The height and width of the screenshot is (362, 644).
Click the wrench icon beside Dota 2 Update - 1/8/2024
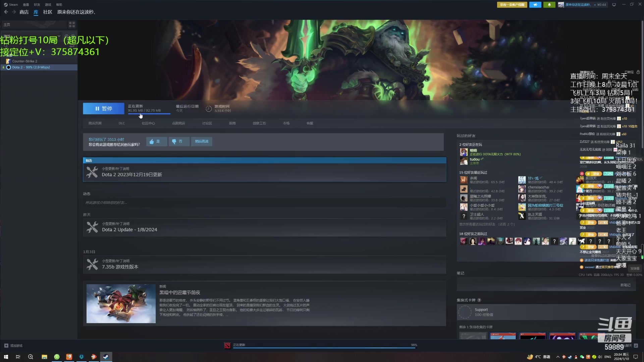pyautogui.click(x=92, y=227)
